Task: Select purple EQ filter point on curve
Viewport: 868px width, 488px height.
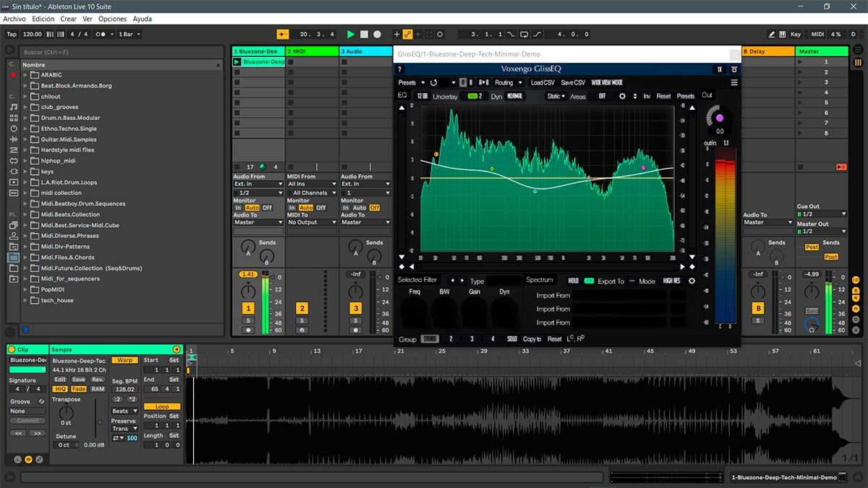Action: point(643,168)
